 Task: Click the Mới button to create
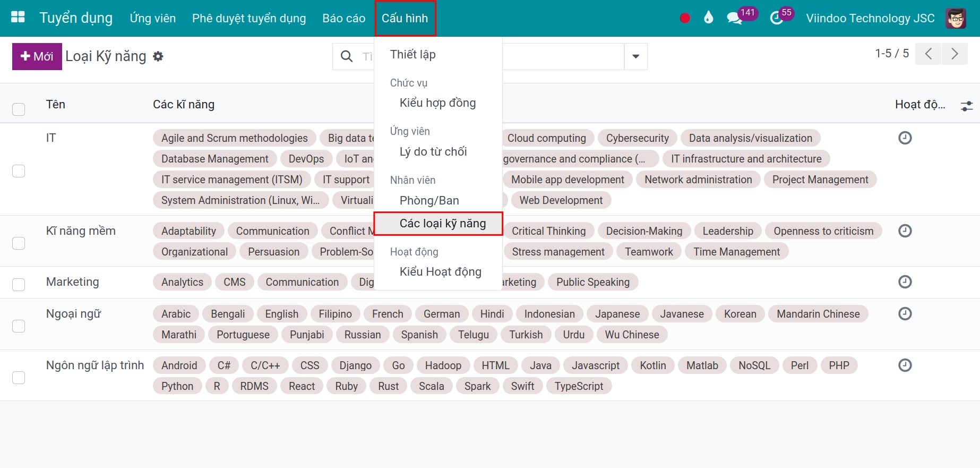pos(37,56)
